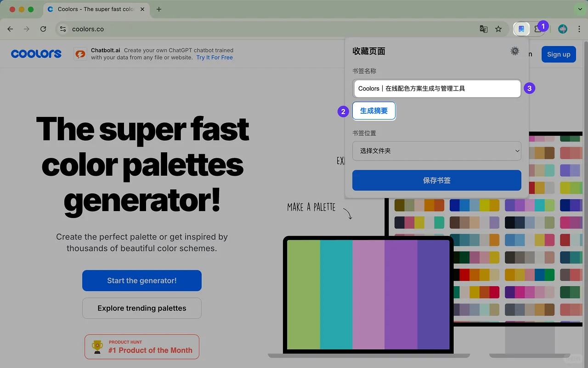Click the Chatbolt.ai ad icon
The height and width of the screenshot is (368, 588).
[80, 54]
